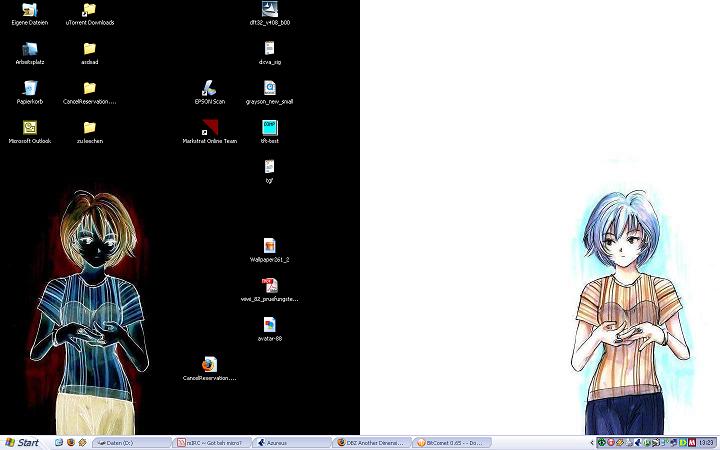The width and height of the screenshot is (720, 450).
Task: Click the red M tray icon beside clock
Action: click(692, 443)
